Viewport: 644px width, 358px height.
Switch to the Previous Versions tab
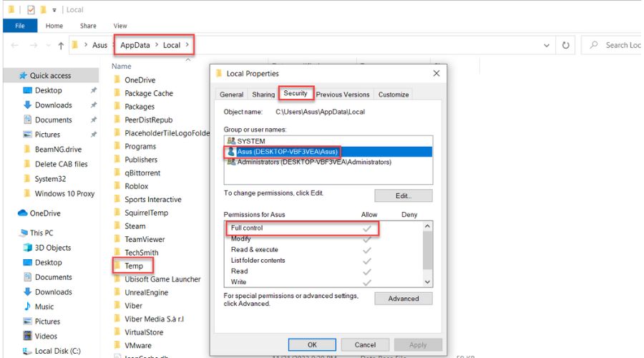(343, 95)
